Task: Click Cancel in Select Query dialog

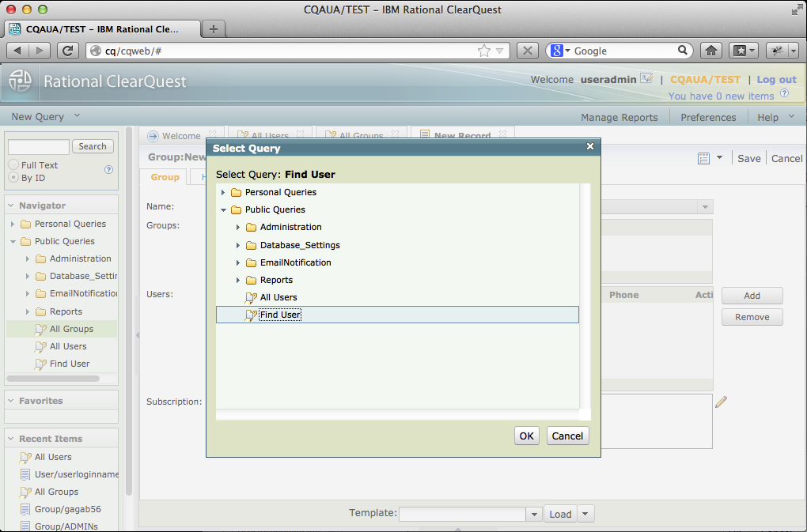Action: click(x=568, y=436)
